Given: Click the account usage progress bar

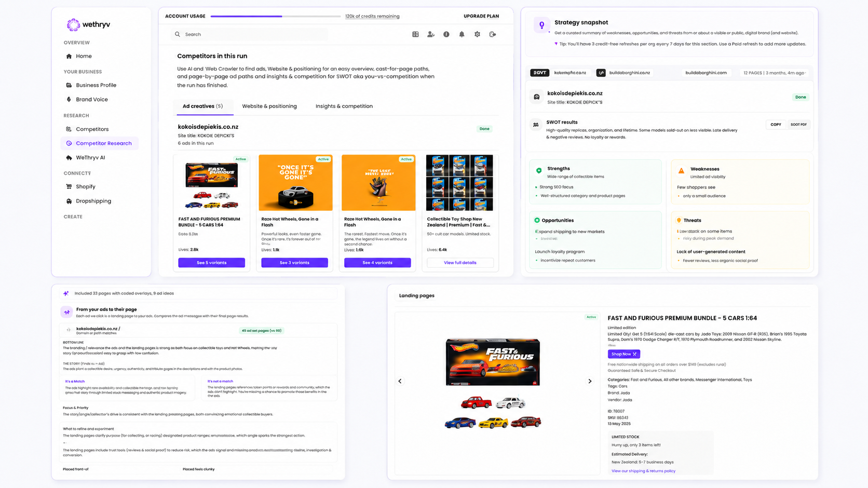Looking at the screenshot, I should [276, 16].
